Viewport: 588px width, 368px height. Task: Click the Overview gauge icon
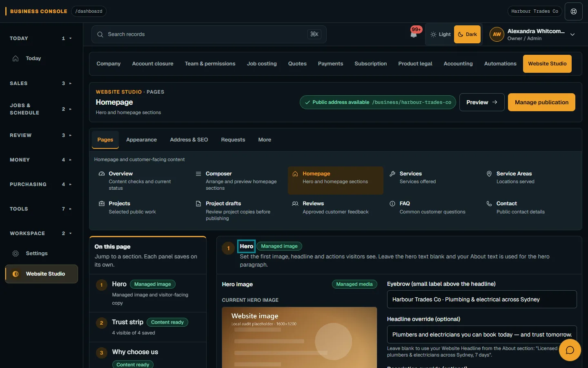click(102, 174)
